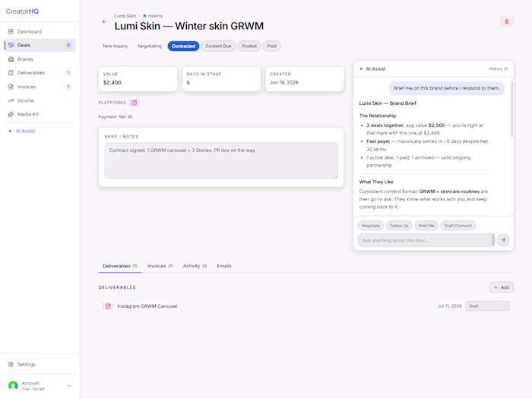Select the Posted stage
Viewport: 532px width, 399px height.
pos(249,46)
